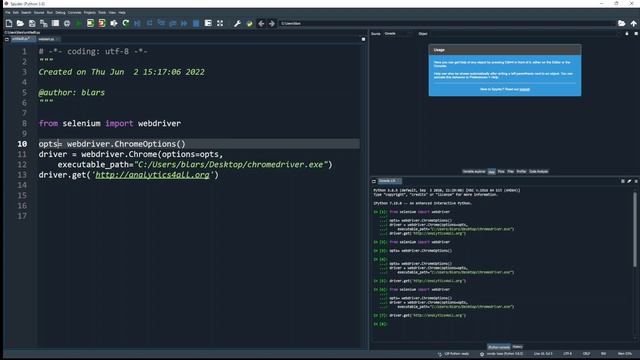Image resolution: width=640 pixels, height=360 pixels.
Task: Run the file with green play button
Action: [x=78, y=23]
